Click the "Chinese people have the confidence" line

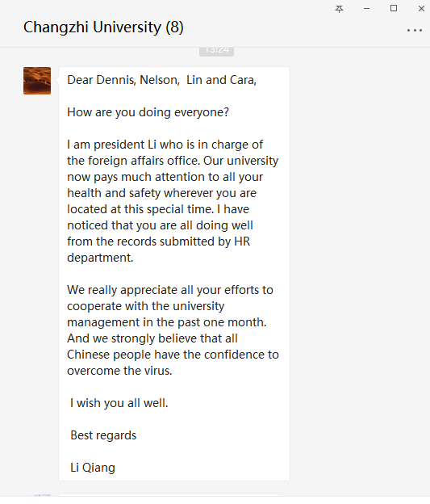pos(173,355)
